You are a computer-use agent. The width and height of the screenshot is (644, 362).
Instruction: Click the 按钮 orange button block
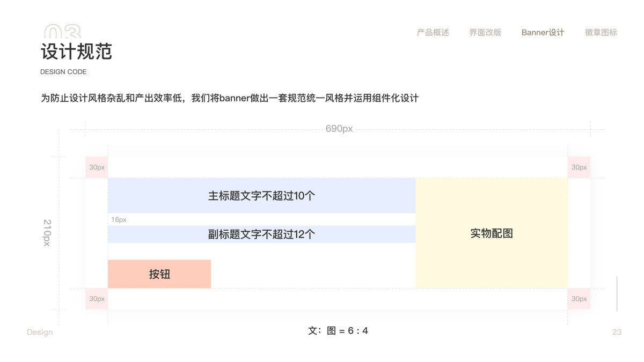click(159, 274)
